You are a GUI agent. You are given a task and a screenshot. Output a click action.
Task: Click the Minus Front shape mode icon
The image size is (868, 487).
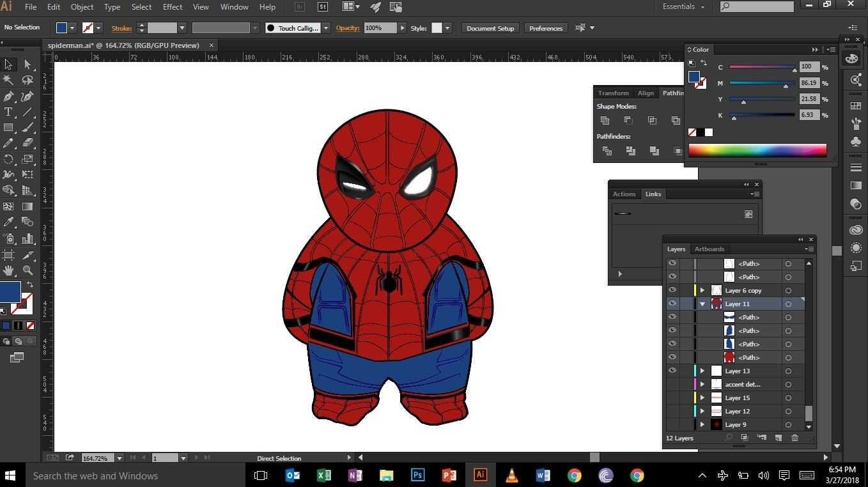coord(628,120)
